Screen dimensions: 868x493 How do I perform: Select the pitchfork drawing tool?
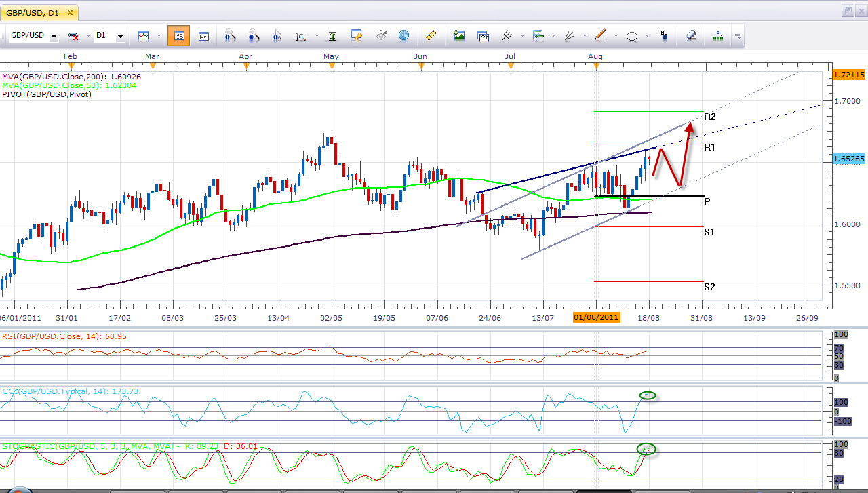(507, 36)
